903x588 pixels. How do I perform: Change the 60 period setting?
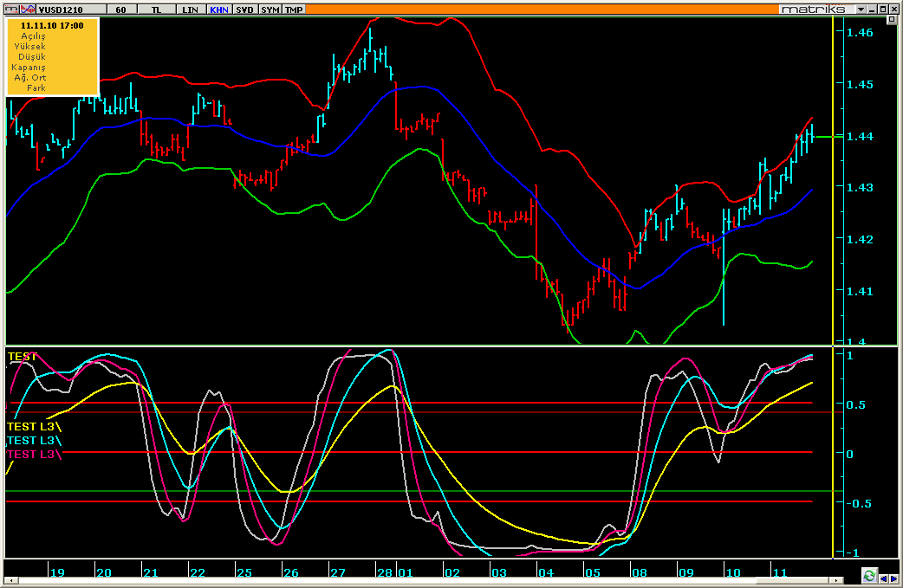120,9
